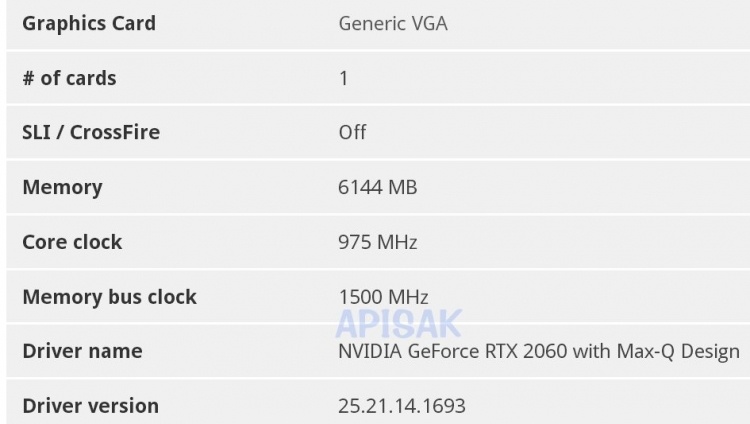Click the word CrossFire in the label
Screen dimensions: 750x424
point(115,132)
